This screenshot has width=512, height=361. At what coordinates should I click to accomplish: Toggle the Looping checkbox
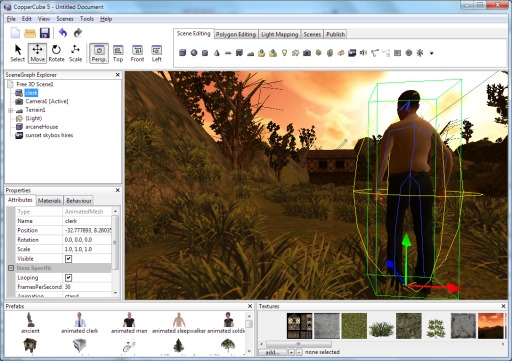(x=69, y=278)
